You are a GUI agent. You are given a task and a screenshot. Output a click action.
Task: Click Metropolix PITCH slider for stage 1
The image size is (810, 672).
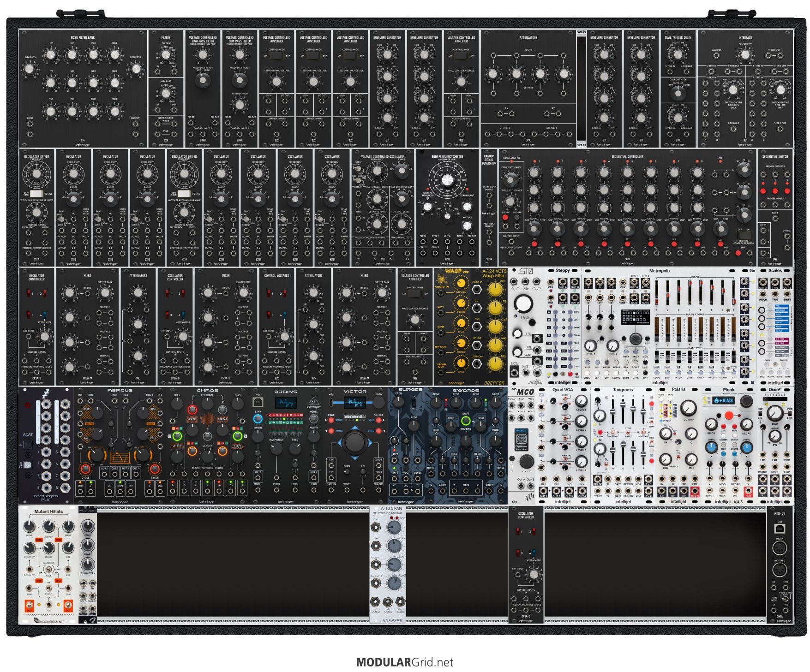click(x=657, y=292)
